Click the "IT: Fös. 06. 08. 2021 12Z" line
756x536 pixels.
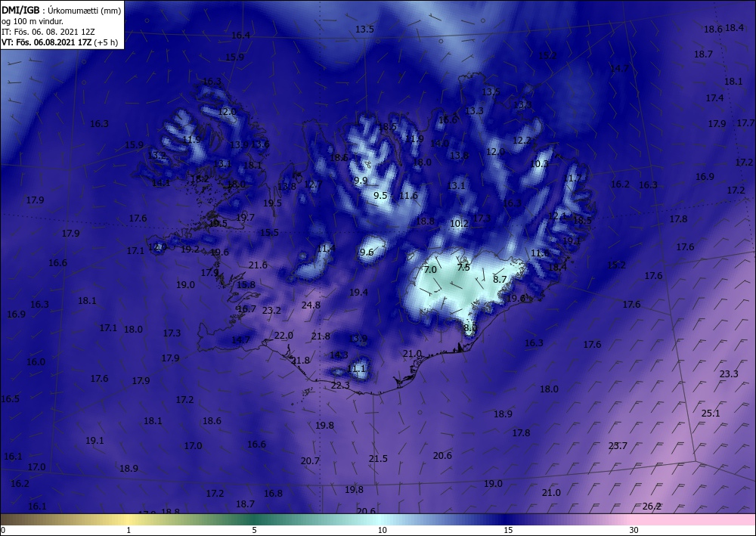(x=48, y=32)
